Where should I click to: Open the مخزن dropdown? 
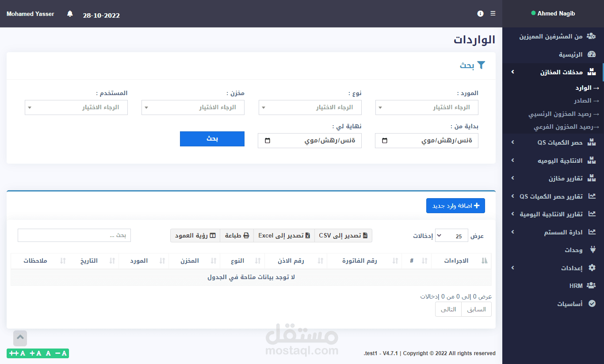tap(193, 107)
